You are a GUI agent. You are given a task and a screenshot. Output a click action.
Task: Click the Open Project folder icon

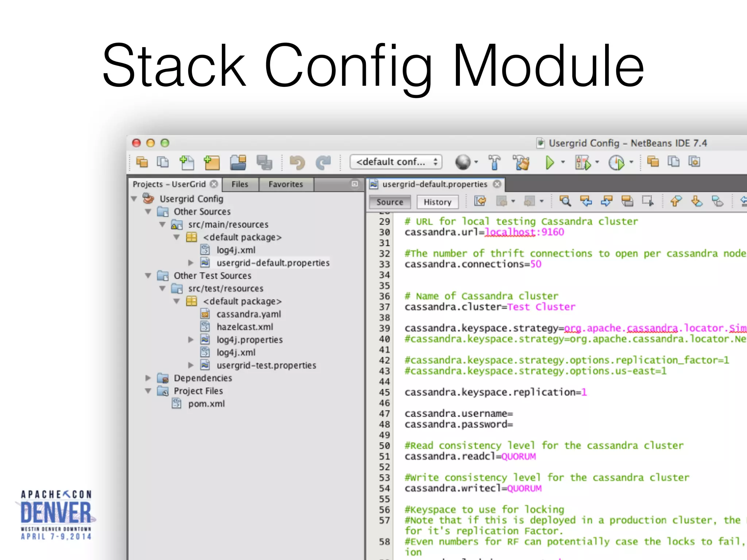[238, 163]
